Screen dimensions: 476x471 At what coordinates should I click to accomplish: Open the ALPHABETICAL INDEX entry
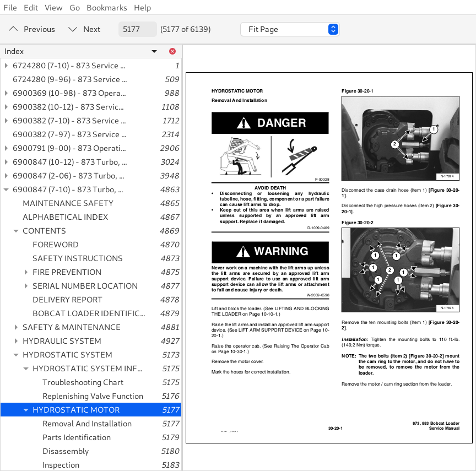coord(65,217)
